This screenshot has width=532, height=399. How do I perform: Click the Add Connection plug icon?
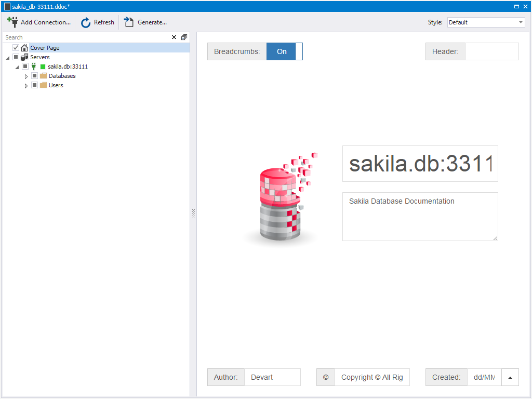click(x=12, y=22)
